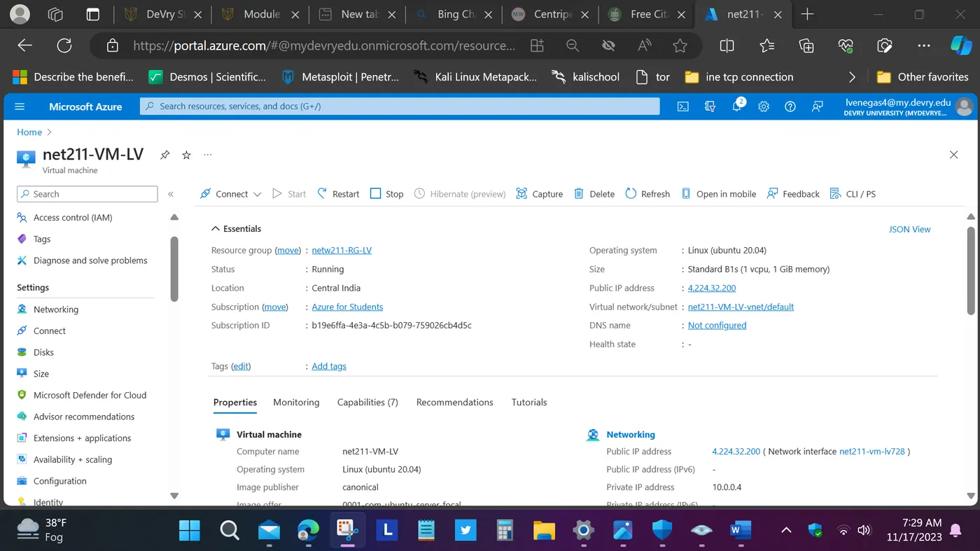
Task: Open Networking in the Settings sidebar
Action: point(56,309)
